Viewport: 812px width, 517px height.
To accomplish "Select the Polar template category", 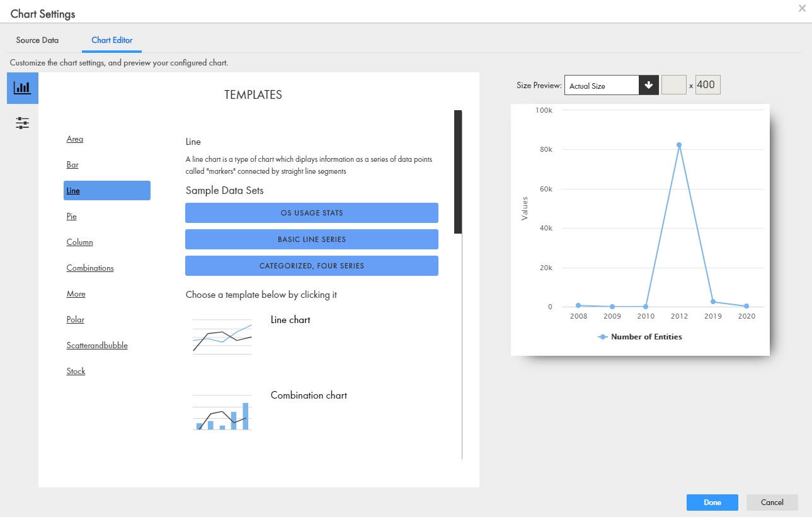I will (x=75, y=320).
